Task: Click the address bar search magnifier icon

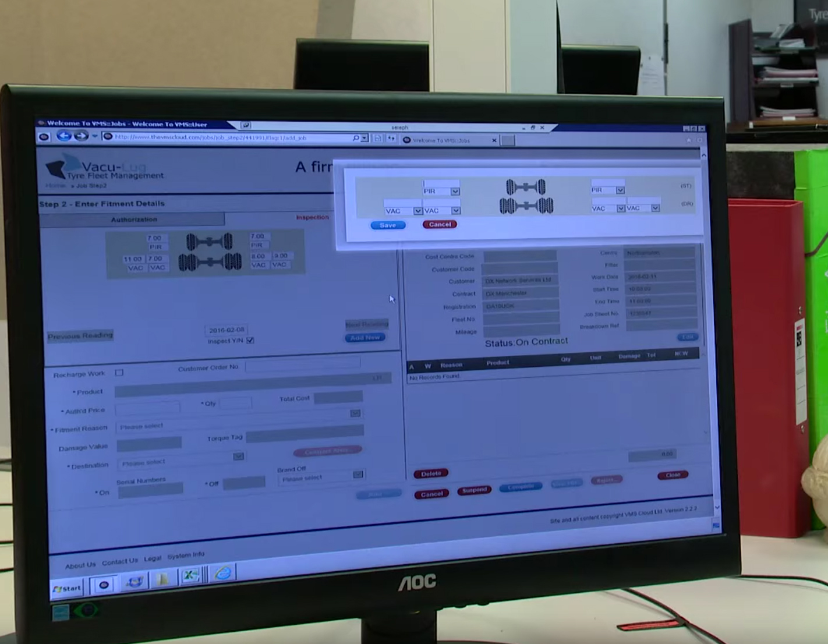Action: [x=355, y=139]
